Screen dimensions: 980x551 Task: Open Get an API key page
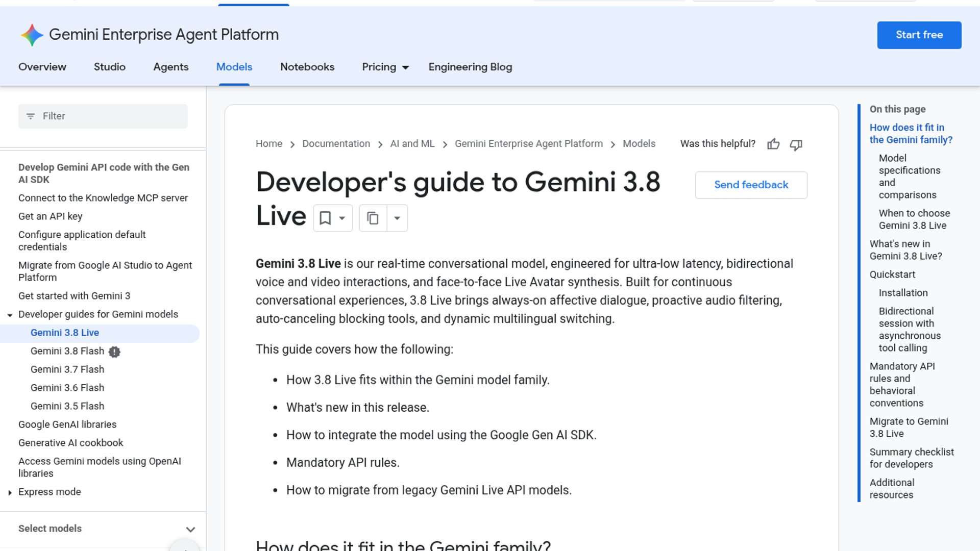point(51,216)
